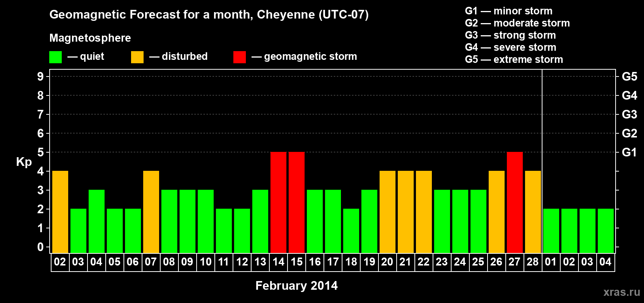644x303 pixels.
Task: Click the '— quiet' legend text
Action: pos(86,56)
